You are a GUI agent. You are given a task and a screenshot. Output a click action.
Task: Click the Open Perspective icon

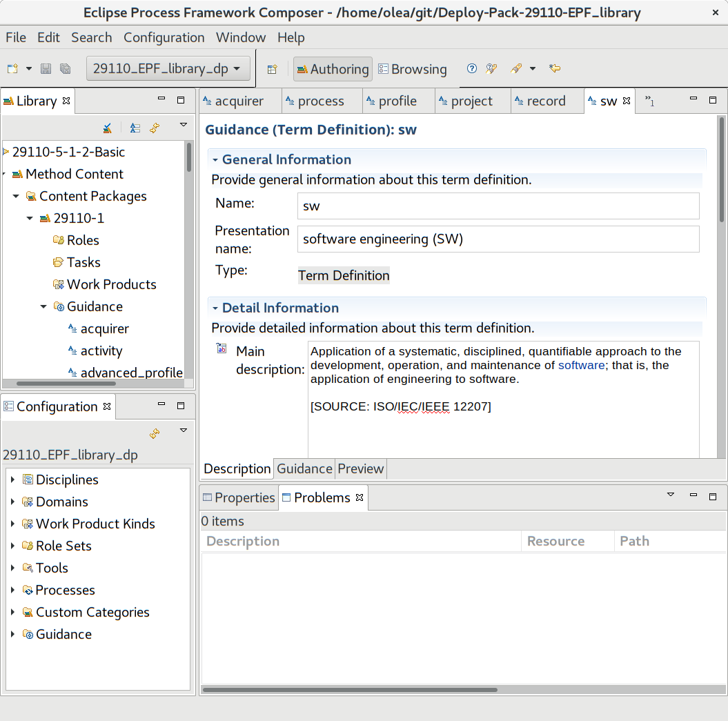tap(273, 69)
